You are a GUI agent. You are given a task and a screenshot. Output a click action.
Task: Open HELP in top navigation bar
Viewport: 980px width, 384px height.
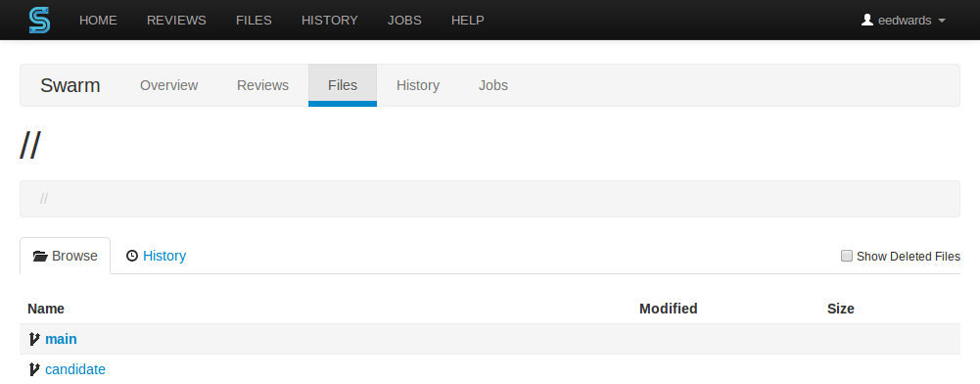pyautogui.click(x=468, y=20)
